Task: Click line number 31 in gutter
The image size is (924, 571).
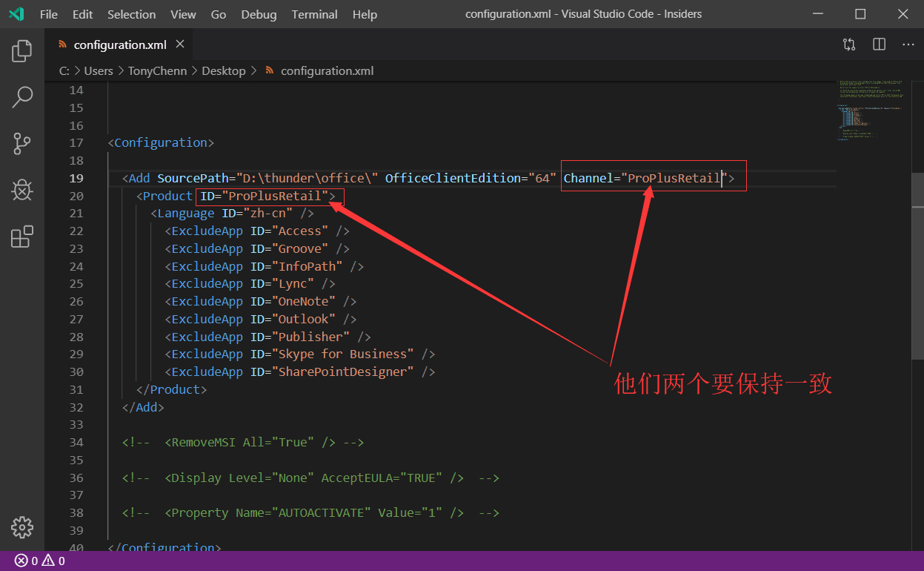Action: pos(76,390)
